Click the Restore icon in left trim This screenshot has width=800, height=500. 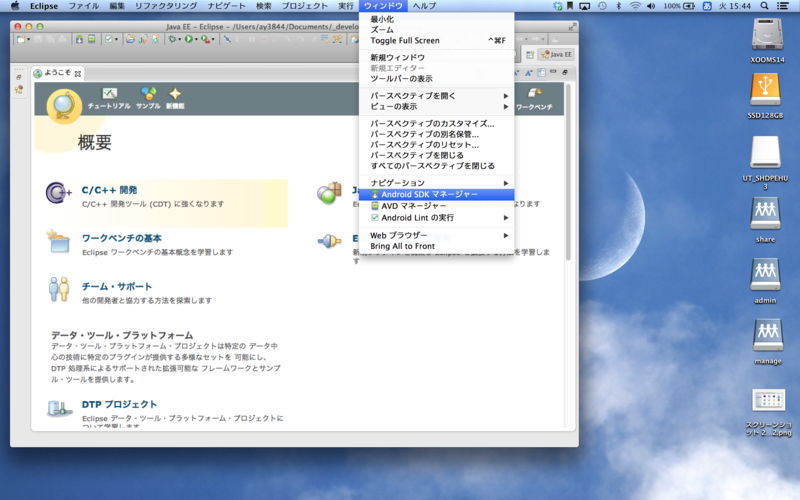tap(19, 78)
